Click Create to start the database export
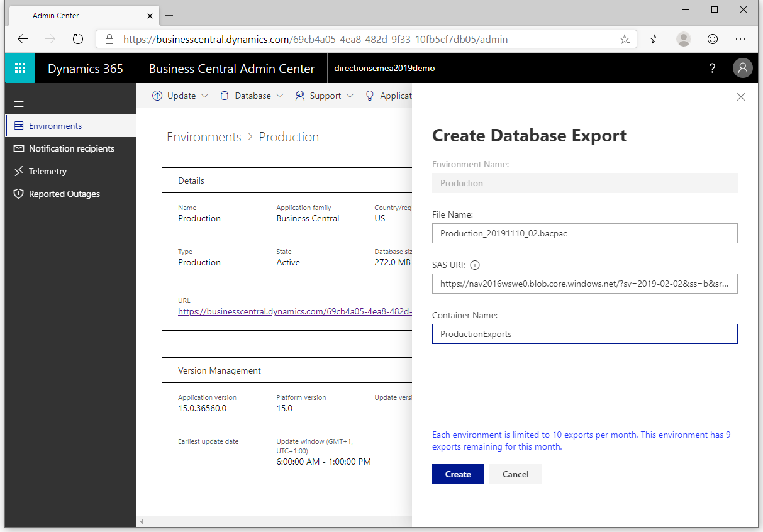 pos(457,474)
